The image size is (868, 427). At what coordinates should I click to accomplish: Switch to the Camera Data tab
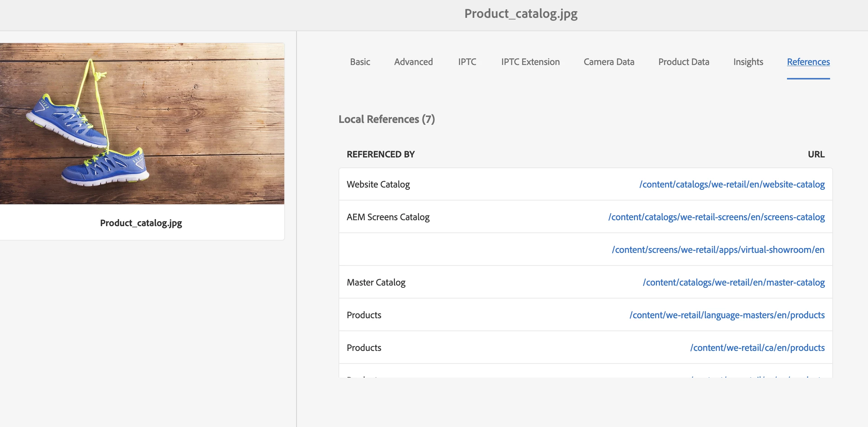pos(609,62)
